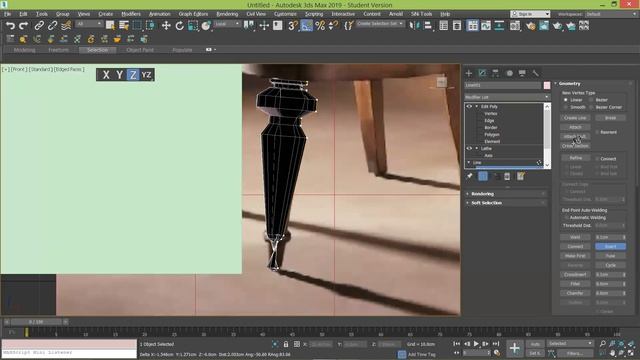Toggle Edit Poly modifier eye visibility

point(469,107)
